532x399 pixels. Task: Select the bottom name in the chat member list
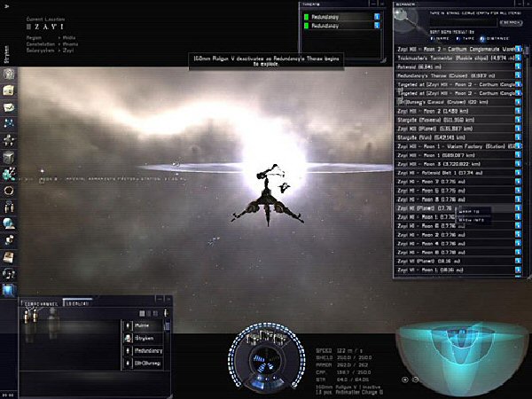pos(143,363)
